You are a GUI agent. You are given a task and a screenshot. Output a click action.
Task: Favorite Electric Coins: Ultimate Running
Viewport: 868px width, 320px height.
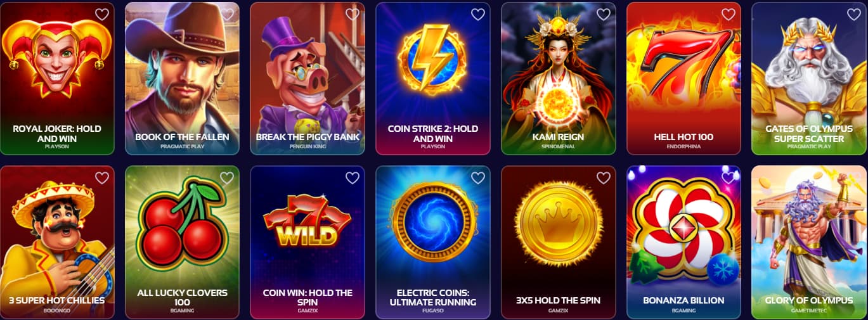tap(478, 178)
